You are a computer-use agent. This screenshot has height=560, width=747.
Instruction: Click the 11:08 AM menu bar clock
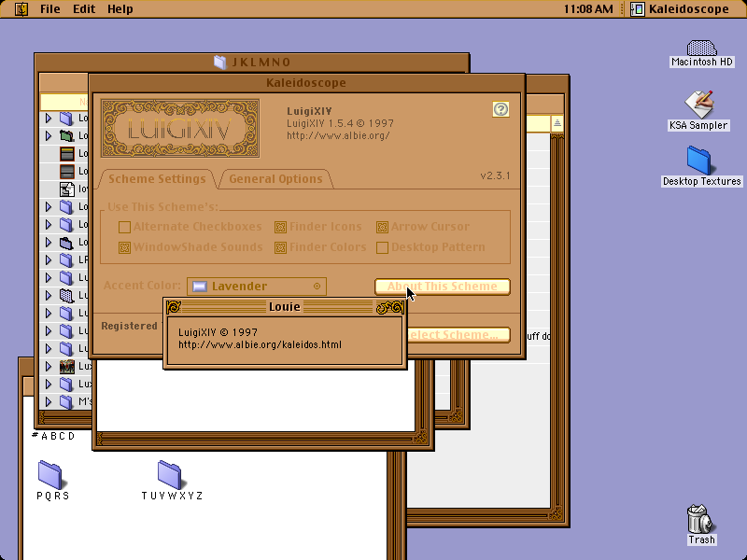[588, 9]
